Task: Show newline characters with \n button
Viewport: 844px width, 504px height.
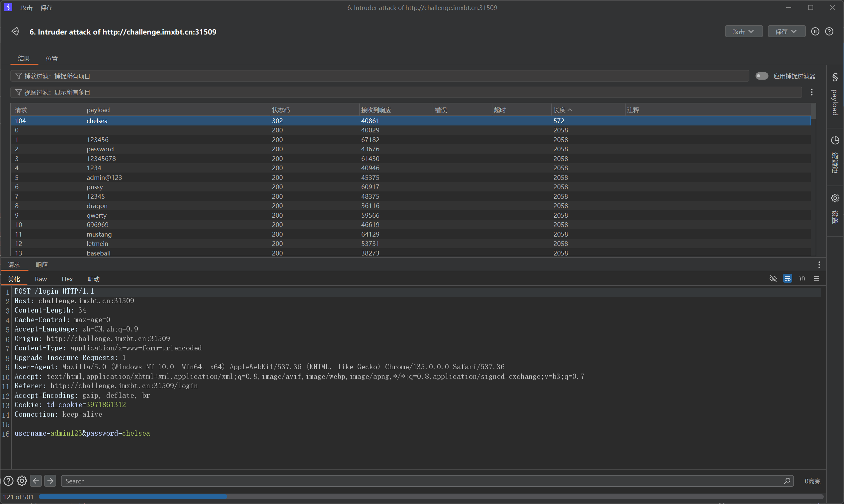Action: (x=802, y=278)
